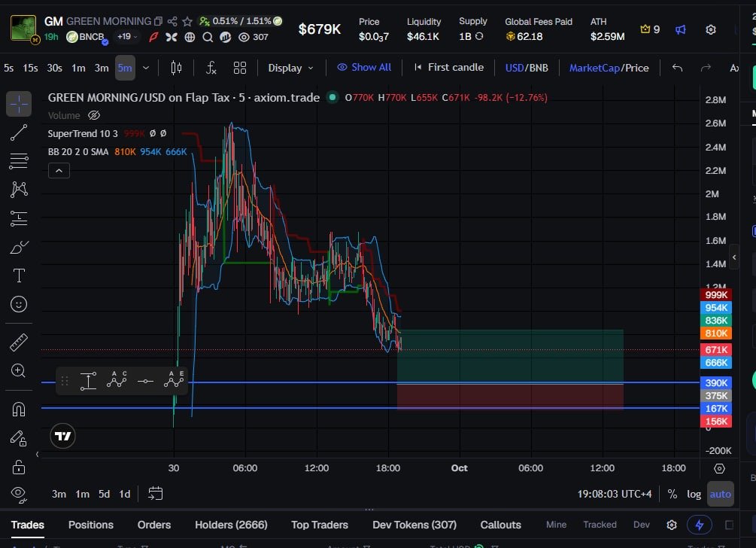This screenshot has height=548, width=756.
Task: Toggle hide all drawings eye
Action: click(x=19, y=495)
